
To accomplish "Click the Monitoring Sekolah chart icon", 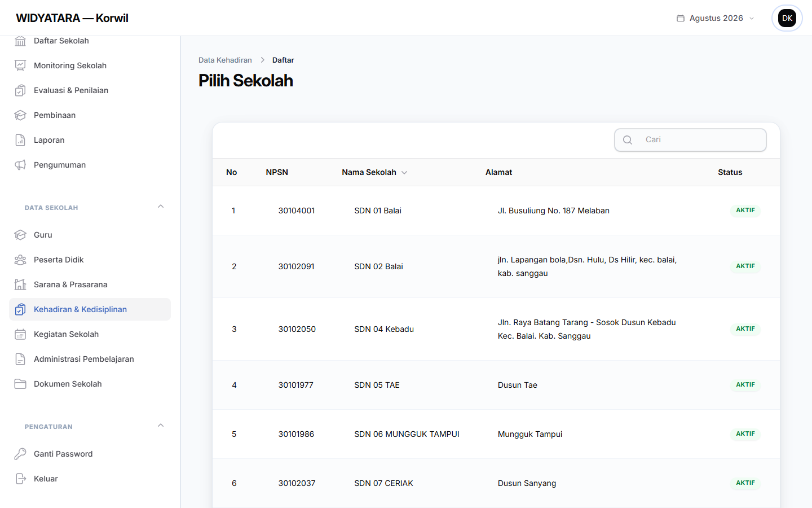I will coord(20,65).
